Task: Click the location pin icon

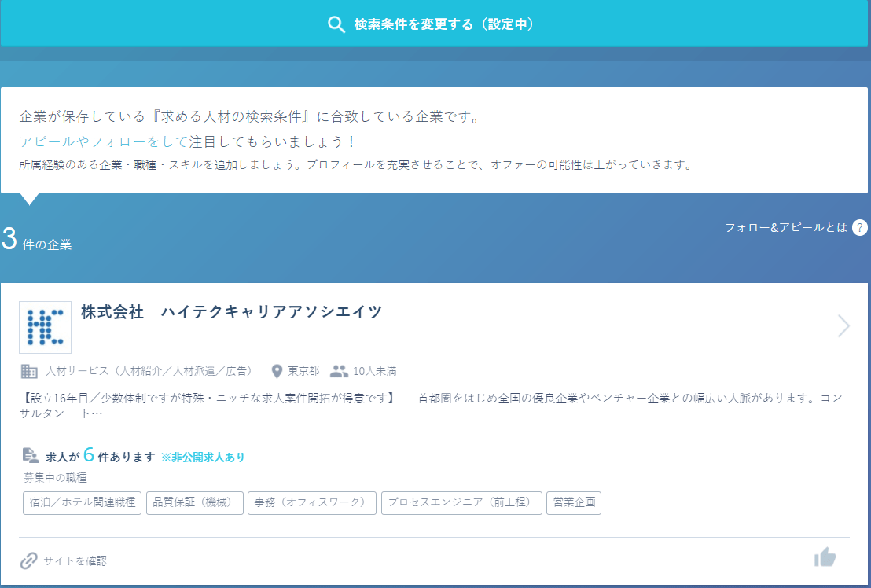Action: click(x=277, y=371)
